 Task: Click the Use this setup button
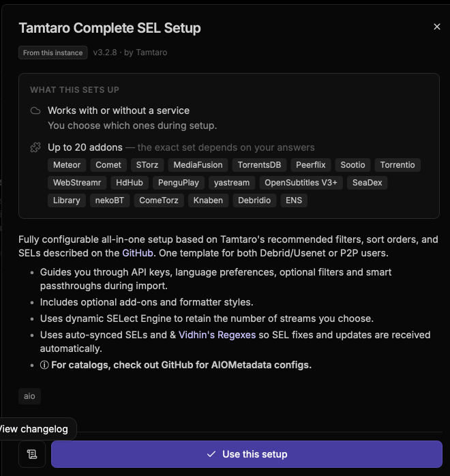point(247,454)
